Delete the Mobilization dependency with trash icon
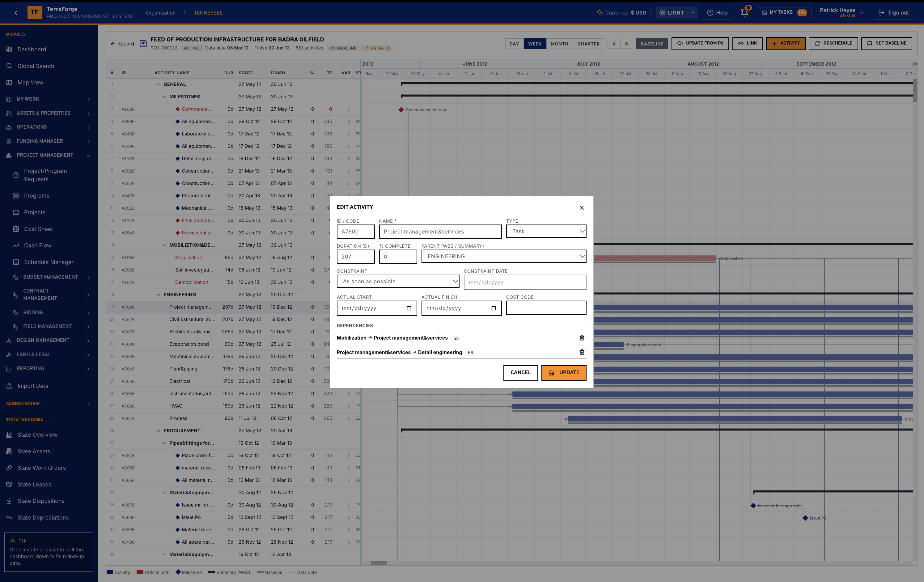Screen dimensions: 924x582 click(582, 338)
